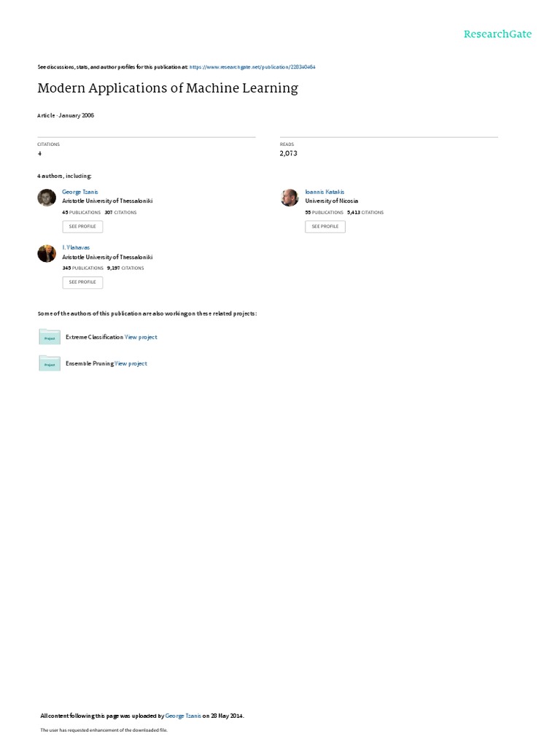Open George Tzanis's profile photo
560x747 pixels.
click(47, 197)
